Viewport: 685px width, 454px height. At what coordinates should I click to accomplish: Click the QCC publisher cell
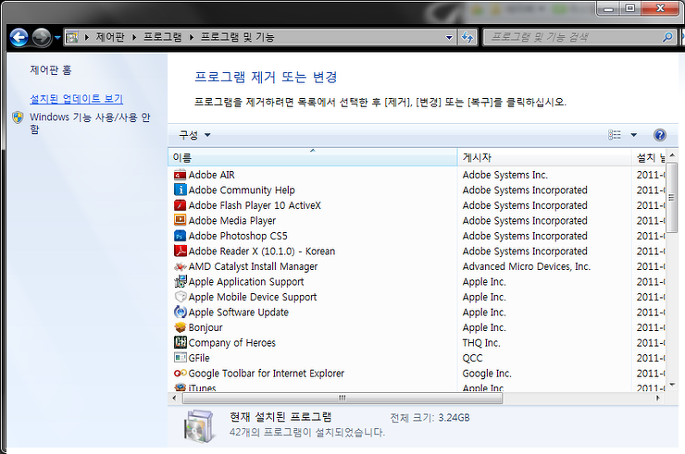click(473, 358)
